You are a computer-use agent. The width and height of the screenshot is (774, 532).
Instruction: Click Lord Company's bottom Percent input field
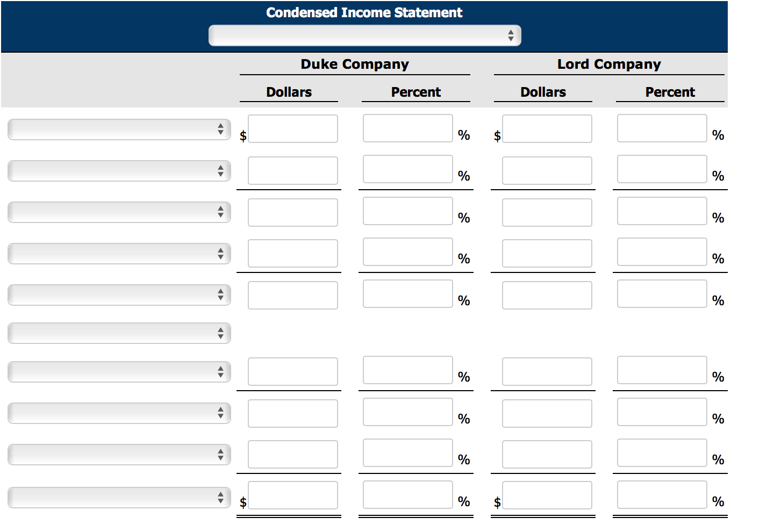pos(662,495)
